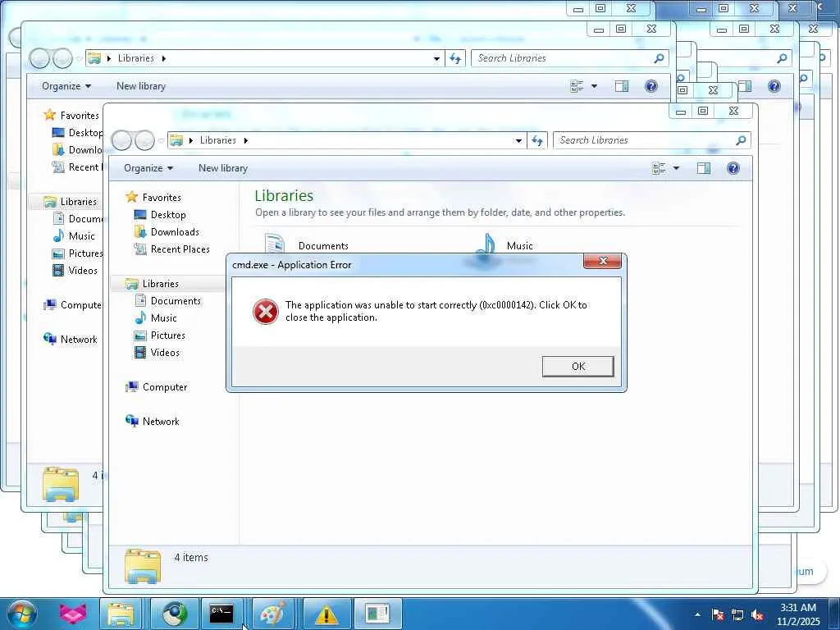
Task: Open Paint from the taskbar
Action: pos(272,614)
